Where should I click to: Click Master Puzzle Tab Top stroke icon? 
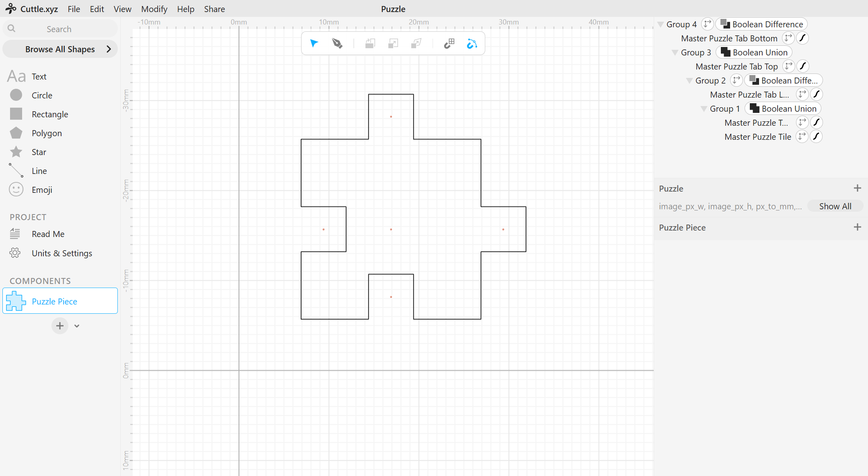click(803, 66)
